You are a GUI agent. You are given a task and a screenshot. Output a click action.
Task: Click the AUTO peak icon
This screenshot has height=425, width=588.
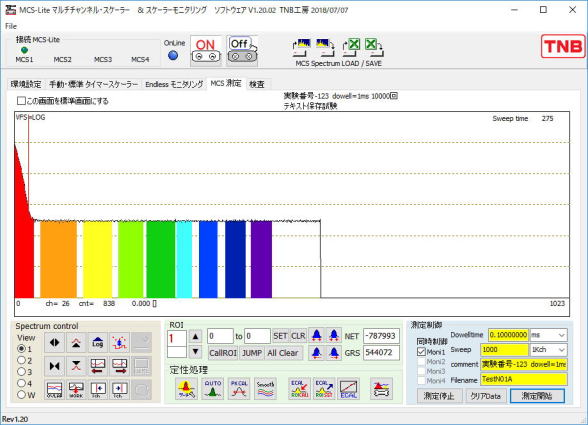(213, 389)
